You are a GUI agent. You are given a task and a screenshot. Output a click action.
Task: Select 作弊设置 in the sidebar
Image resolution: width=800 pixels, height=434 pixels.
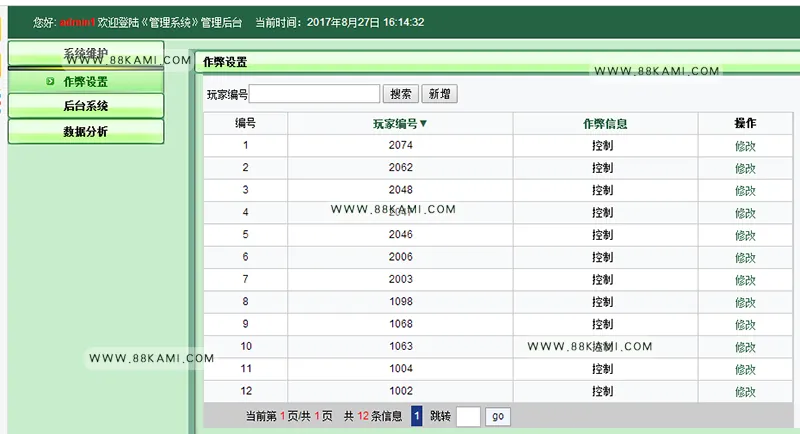pos(86,82)
